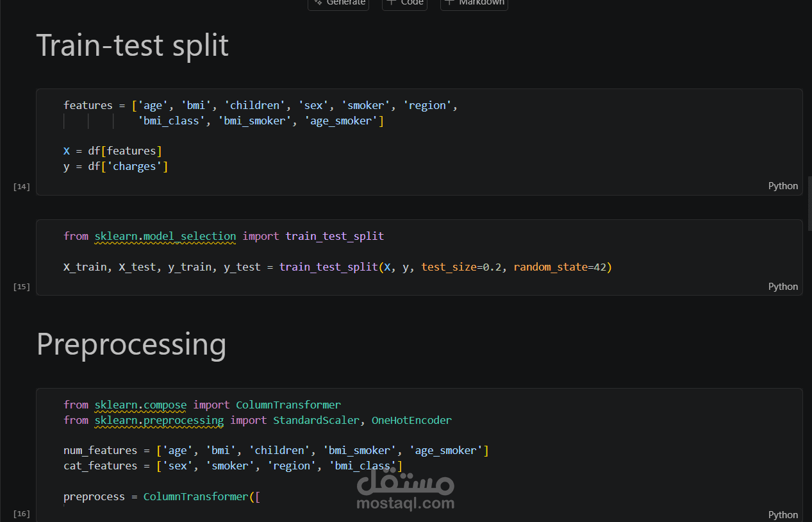Open language picker for cell 16

tap(783, 515)
